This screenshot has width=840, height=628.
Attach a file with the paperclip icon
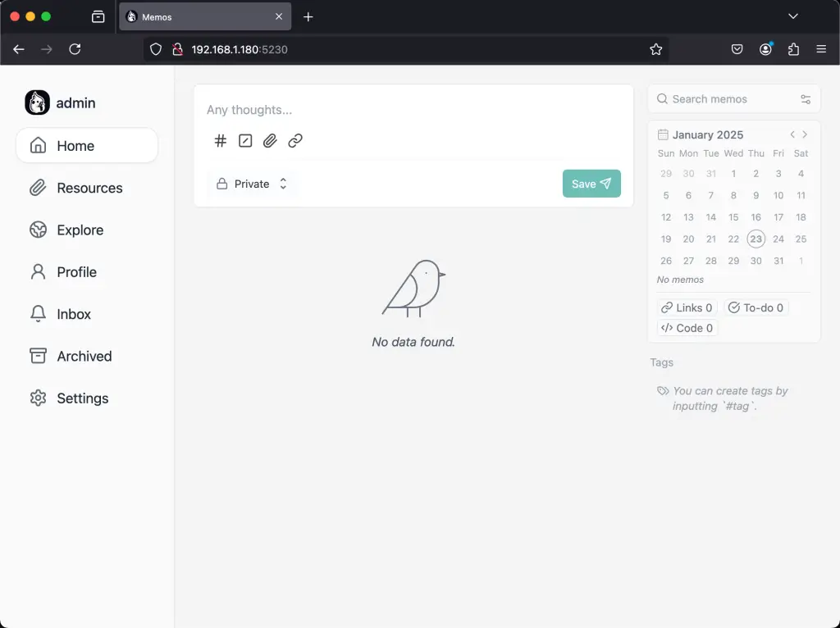point(270,141)
